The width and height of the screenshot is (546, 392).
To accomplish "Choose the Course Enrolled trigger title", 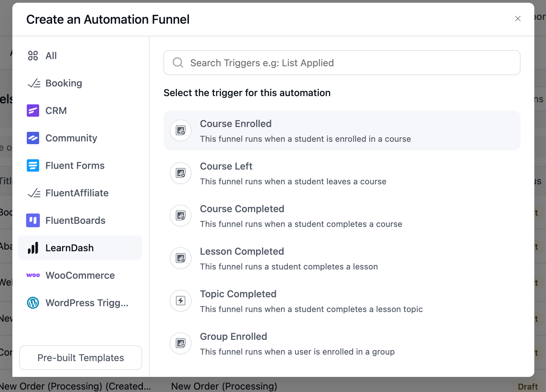I will (x=236, y=124).
